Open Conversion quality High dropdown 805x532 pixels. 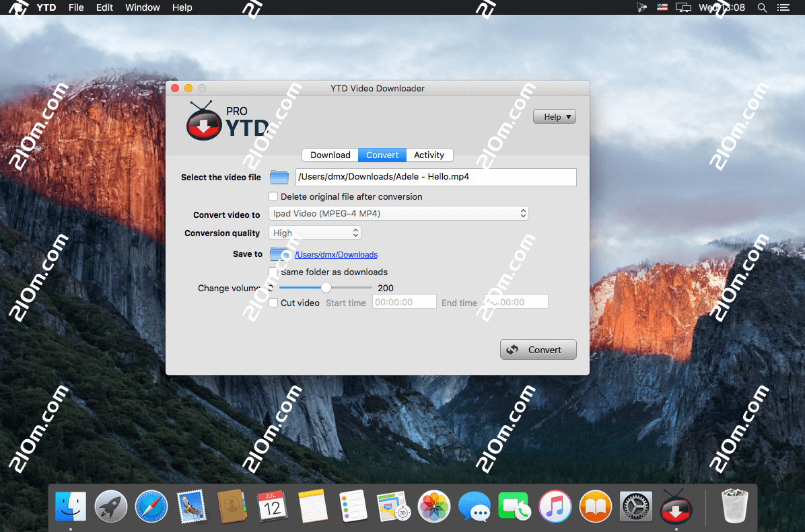point(315,233)
